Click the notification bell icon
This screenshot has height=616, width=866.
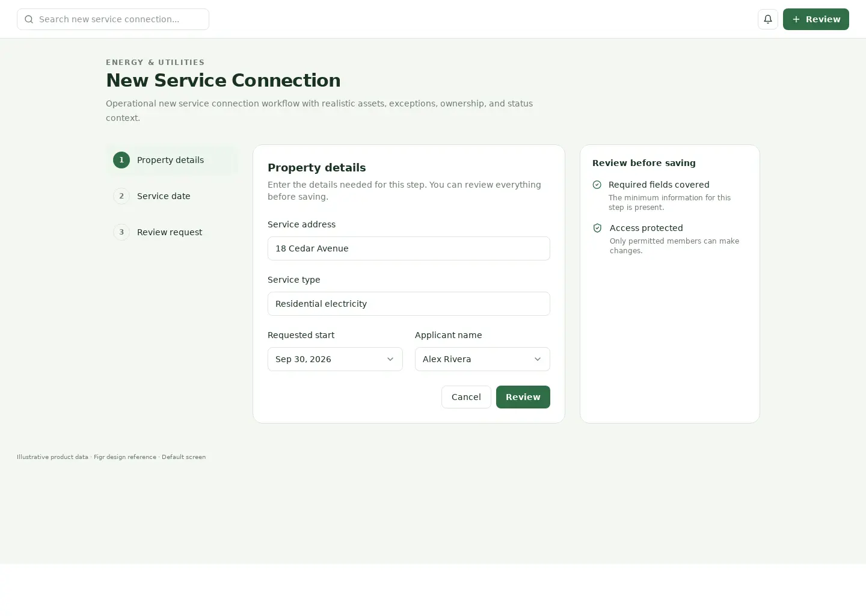(768, 19)
